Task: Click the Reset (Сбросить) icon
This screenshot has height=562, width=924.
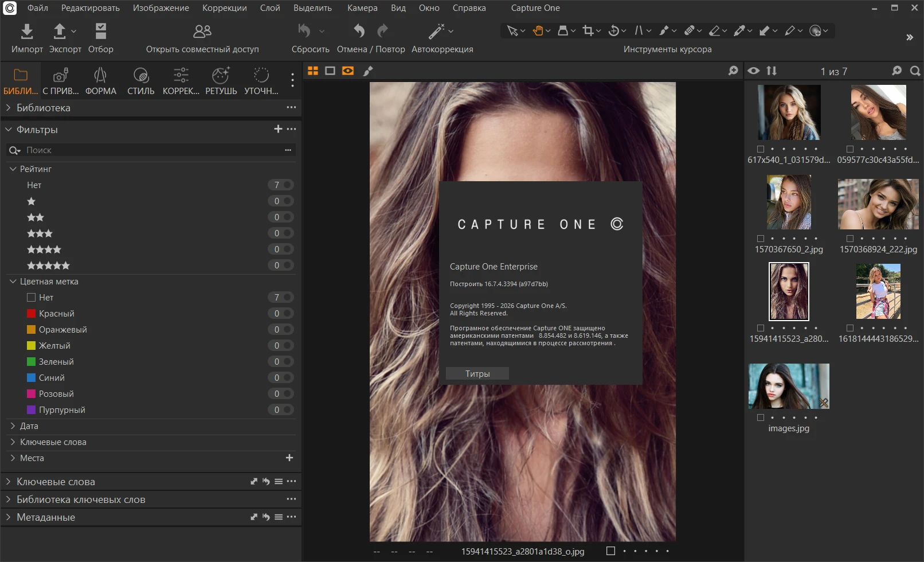Action: 304,32
